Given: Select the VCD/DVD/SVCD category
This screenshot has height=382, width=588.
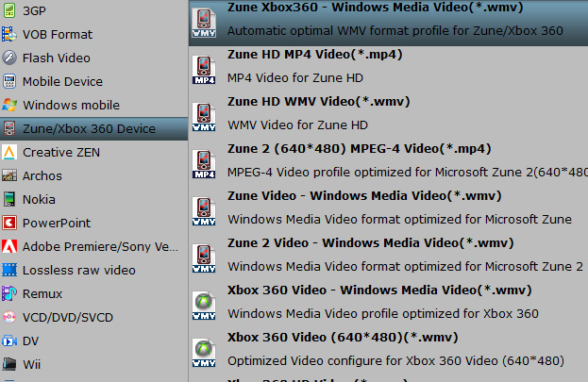Looking at the screenshot, I should pyautogui.click(x=93, y=317).
